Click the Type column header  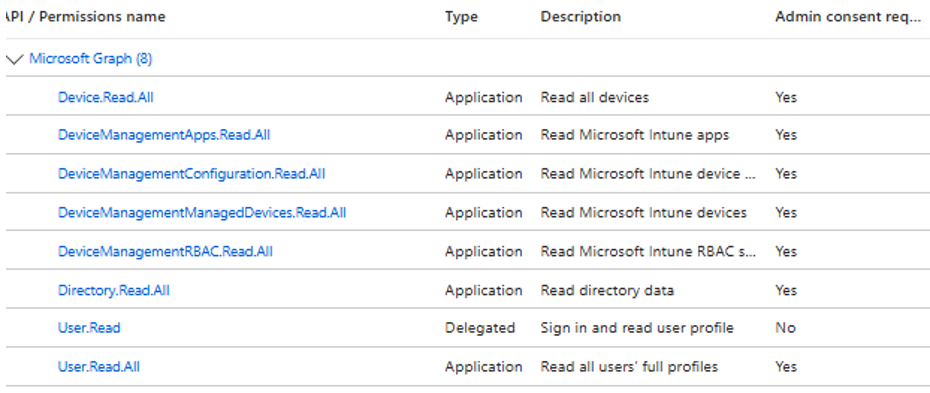pyautogui.click(x=461, y=17)
